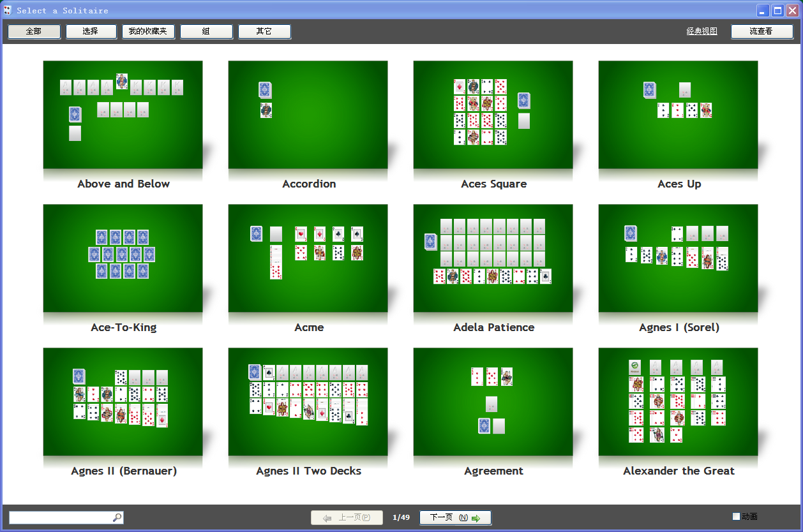Switch to the 选择 tab
Viewport: 803px width, 532px height.
[91, 31]
